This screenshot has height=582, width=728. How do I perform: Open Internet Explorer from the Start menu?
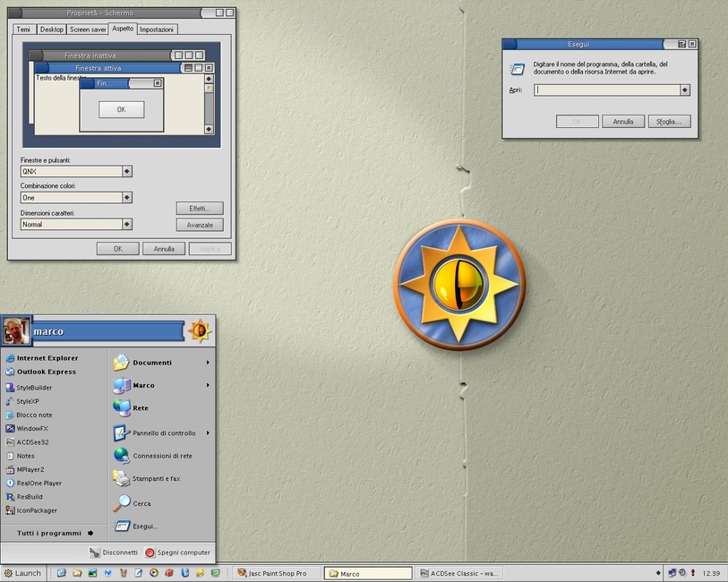click(x=42, y=358)
